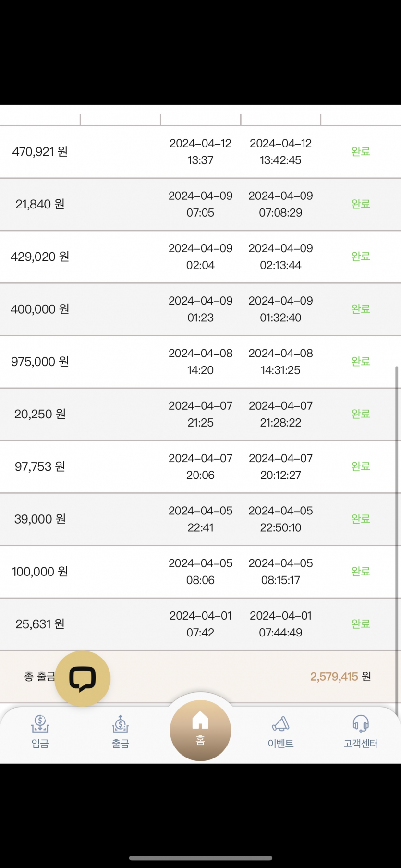Click total withdrawal amount 2,579,415 원
This screenshot has height=868, width=401.
(x=340, y=677)
